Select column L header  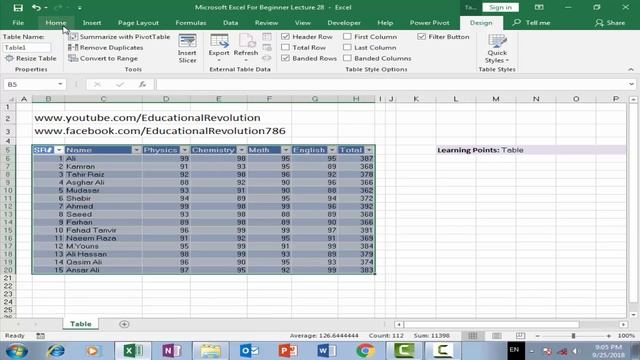click(x=456, y=99)
